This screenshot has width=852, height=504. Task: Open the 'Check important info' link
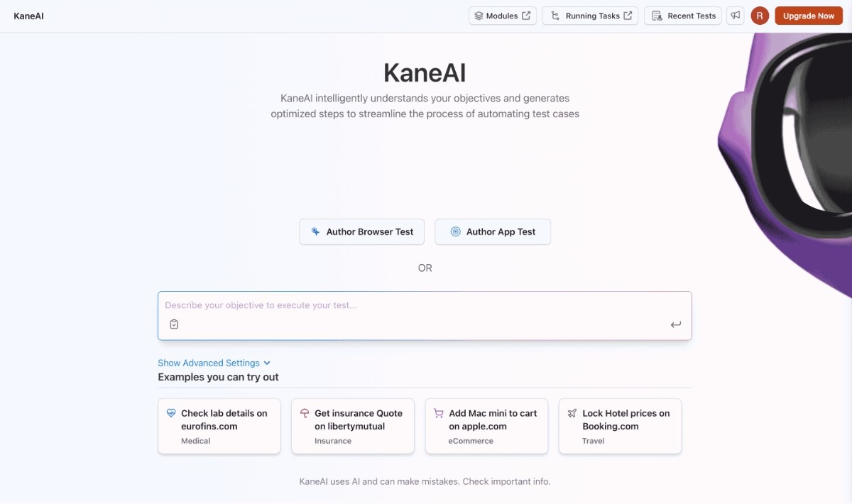[x=507, y=481]
